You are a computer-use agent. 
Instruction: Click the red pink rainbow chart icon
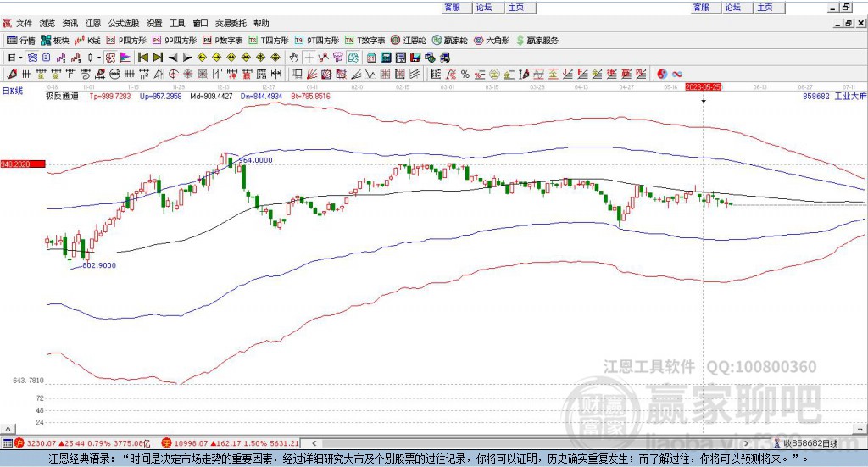tap(125, 58)
